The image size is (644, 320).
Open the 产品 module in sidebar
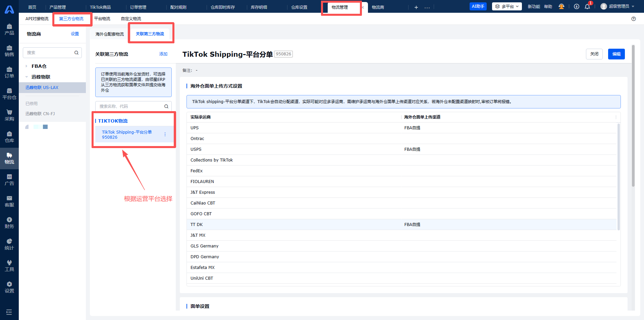pyautogui.click(x=9, y=30)
